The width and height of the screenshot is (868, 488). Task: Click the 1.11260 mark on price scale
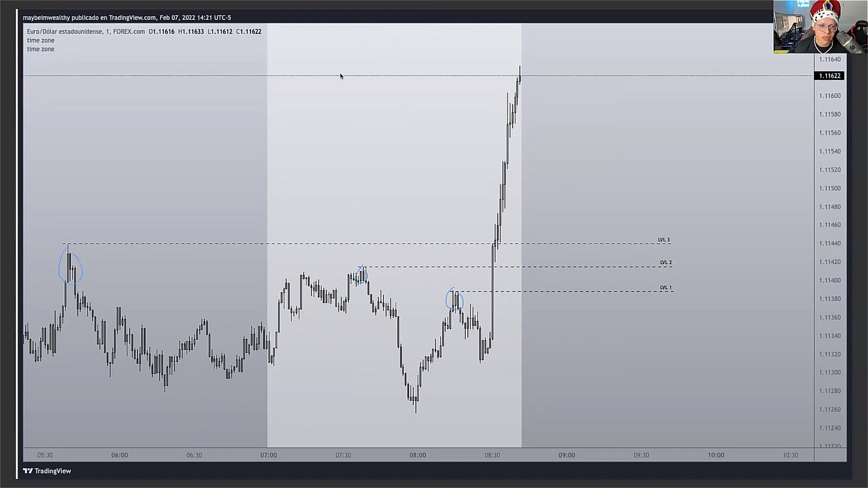tap(830, 409)
